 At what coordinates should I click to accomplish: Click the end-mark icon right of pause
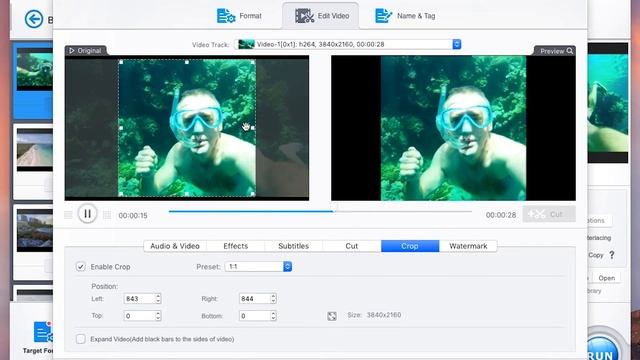pos(107,215)
